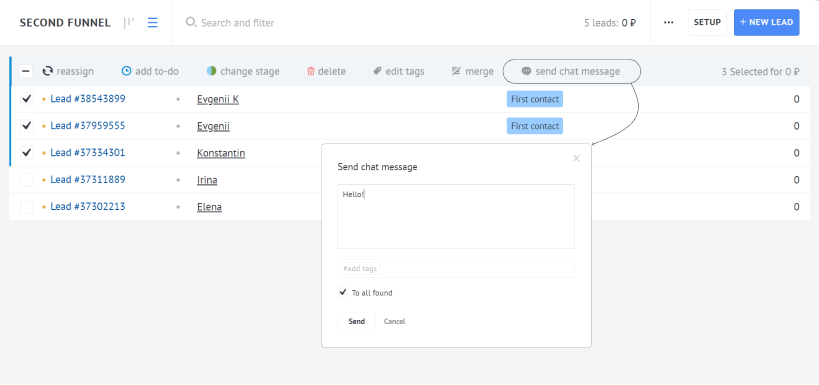Toggle the To all found checkbox
Image resolution: width=819 pixels, height=385 pixels.
(343, 293)
